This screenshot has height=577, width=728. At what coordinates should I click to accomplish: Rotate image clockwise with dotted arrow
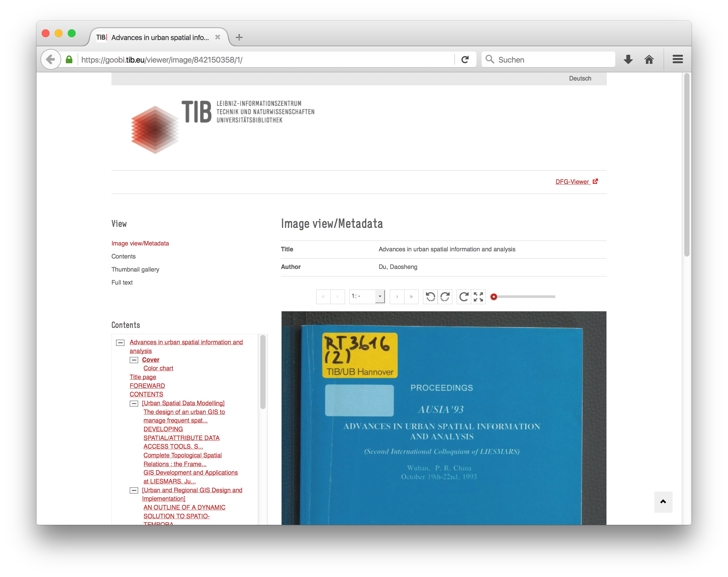pos(445,297)
